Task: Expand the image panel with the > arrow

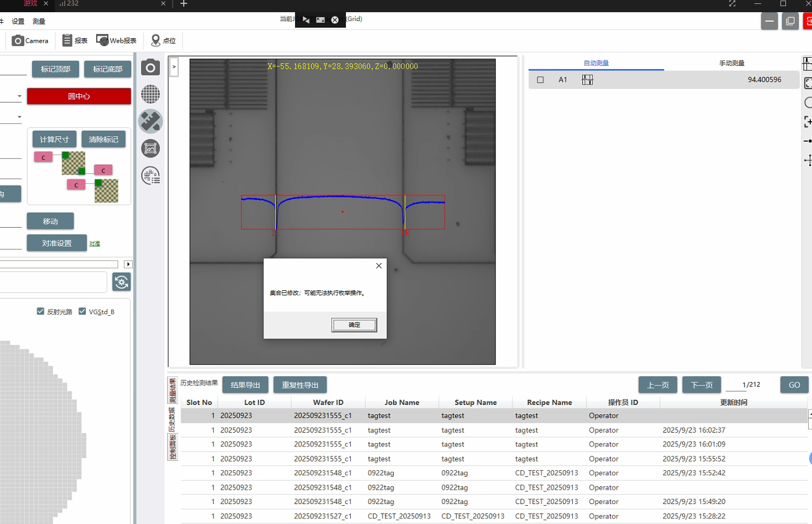Action: [174, 66]
